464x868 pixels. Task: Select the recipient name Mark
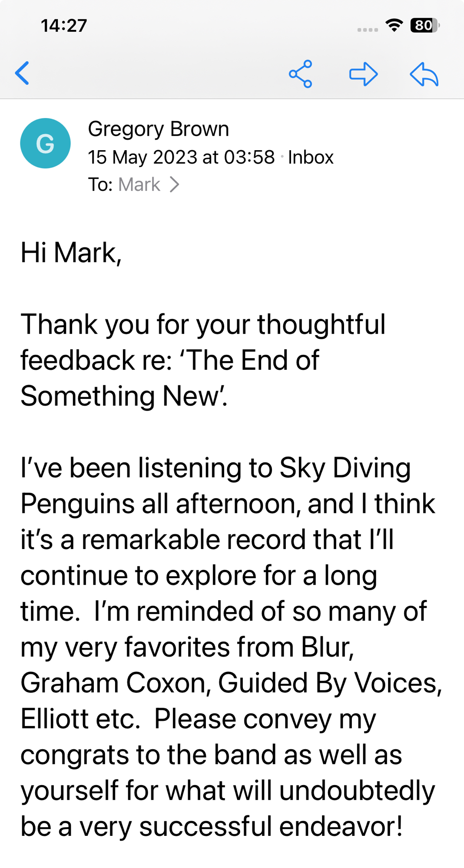(139, 184)
